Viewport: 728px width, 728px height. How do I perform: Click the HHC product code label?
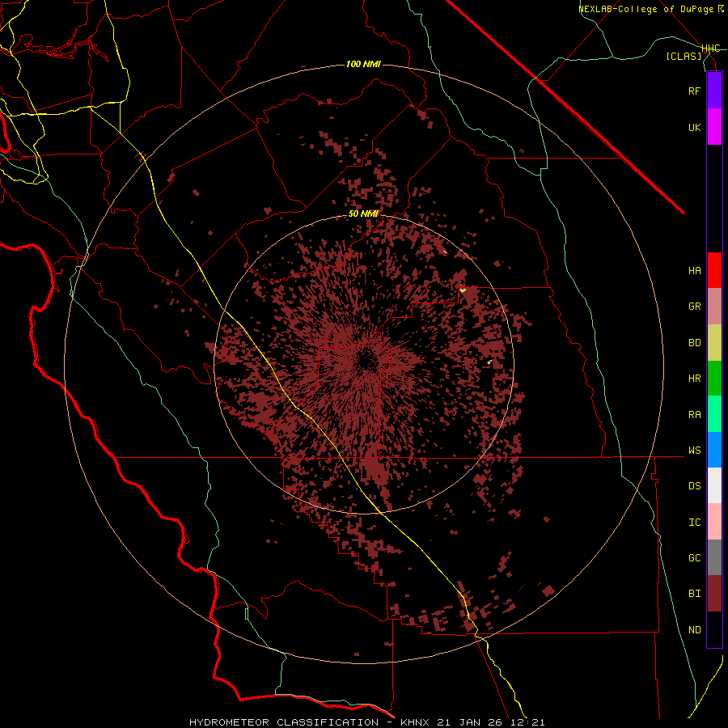point(711,49)
